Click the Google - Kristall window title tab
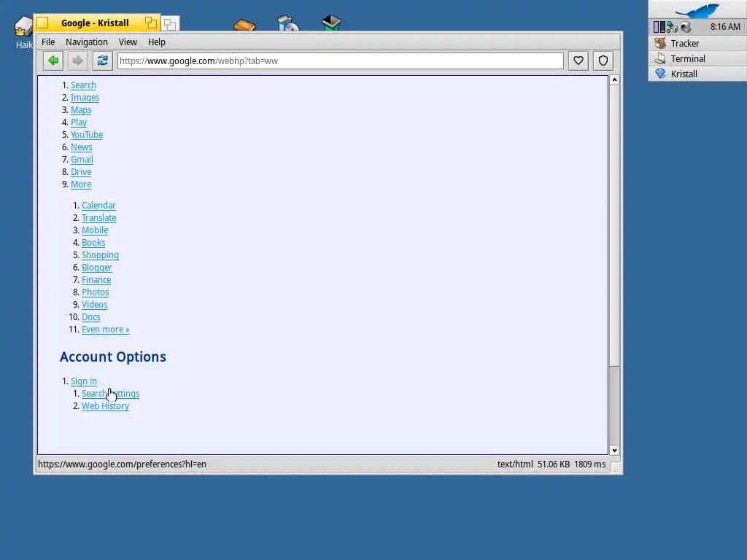 [x=95, y=23]
